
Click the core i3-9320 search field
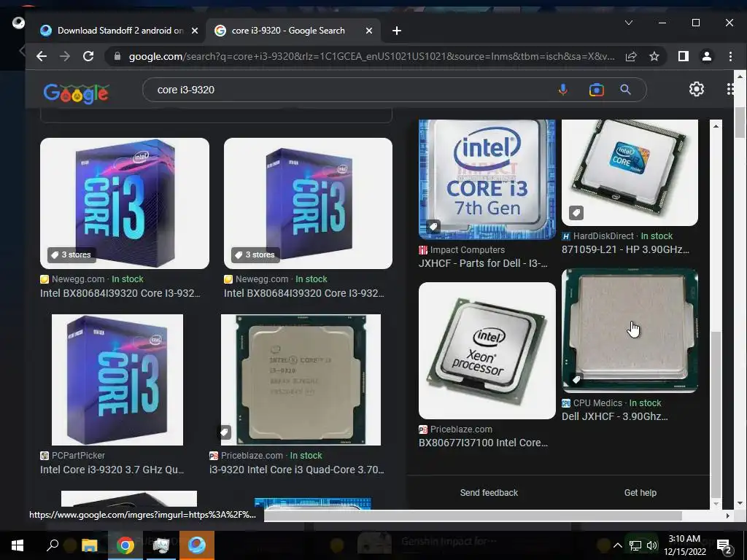[x=352, y=90]
